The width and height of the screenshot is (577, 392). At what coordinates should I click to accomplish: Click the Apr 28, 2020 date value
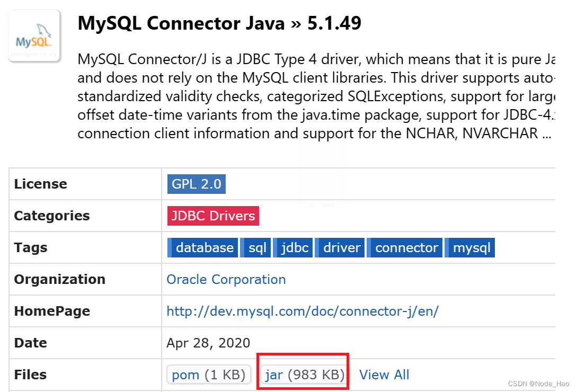click(208, 343)
